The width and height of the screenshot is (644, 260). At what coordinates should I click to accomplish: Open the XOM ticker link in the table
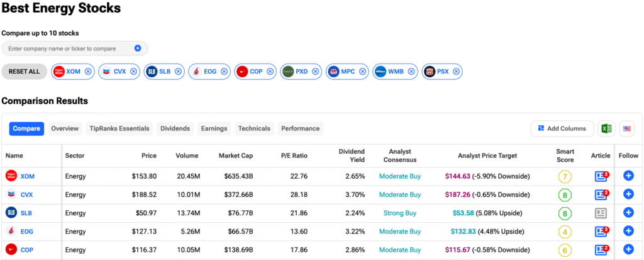click(28, 176)
